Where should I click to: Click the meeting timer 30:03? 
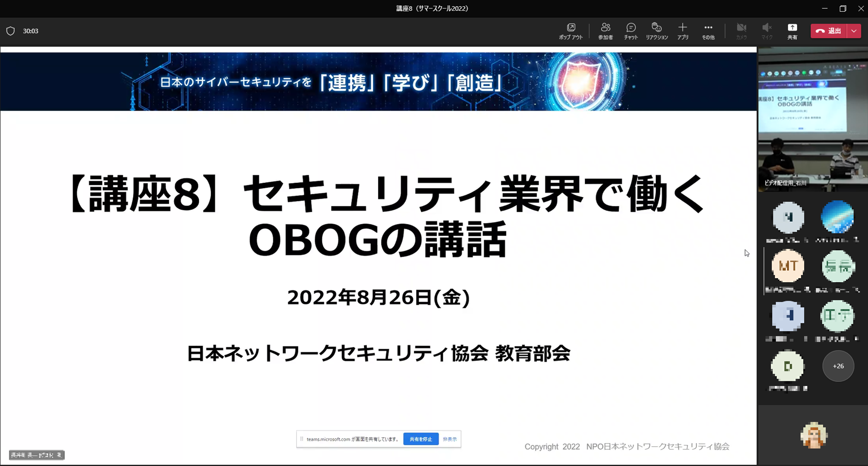[x=31, y=31]
